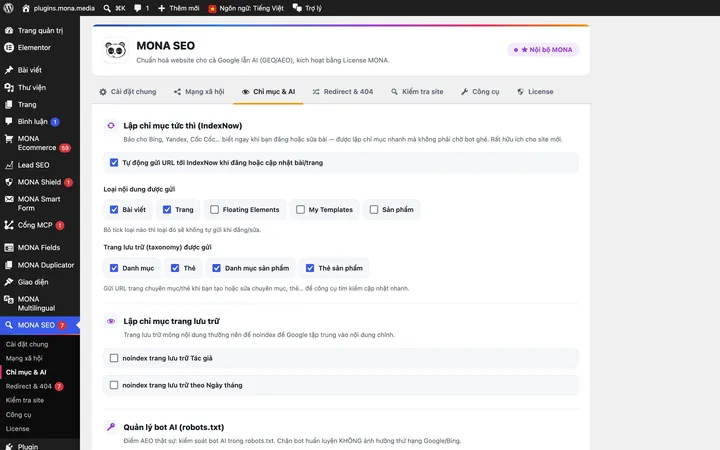The width and height of the screenshot is (720, 450).
Task: Click the WordPress logo icon
Action: 8,8
